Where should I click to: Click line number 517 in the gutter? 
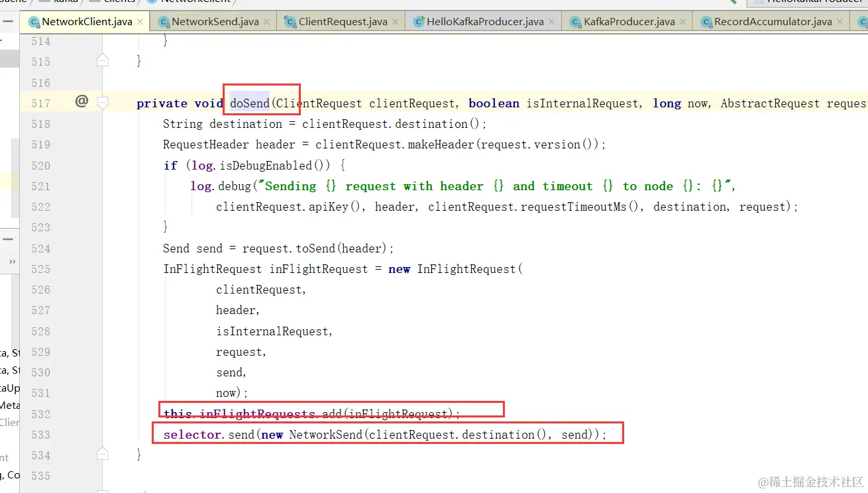(40, 103)
